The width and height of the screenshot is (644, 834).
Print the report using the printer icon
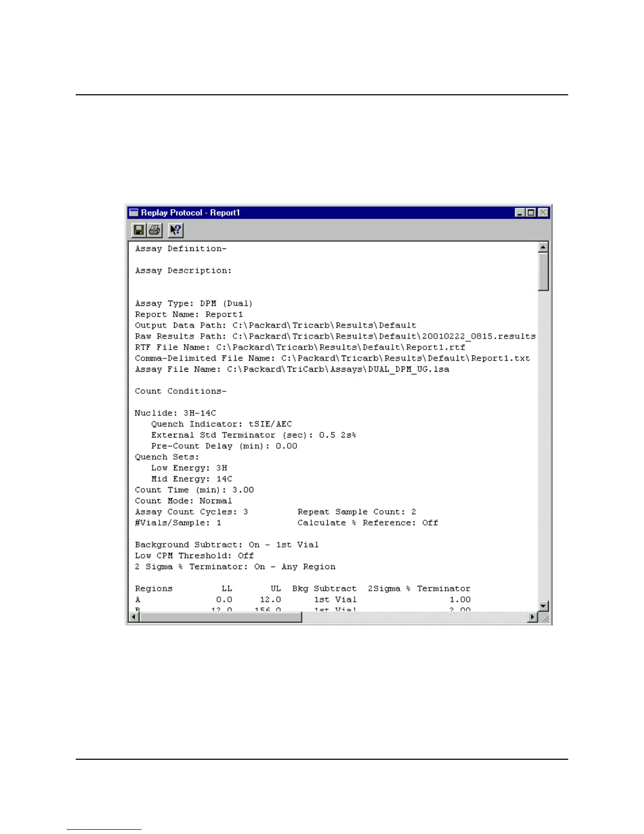[x=154, y=230]
